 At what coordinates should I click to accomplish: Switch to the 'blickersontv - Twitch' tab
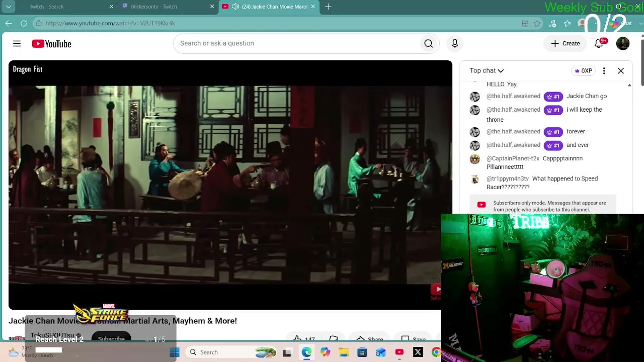point(168,7)
